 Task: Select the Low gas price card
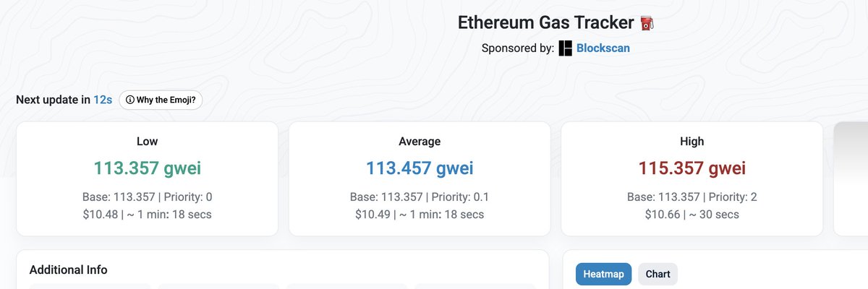pos(148,178)
